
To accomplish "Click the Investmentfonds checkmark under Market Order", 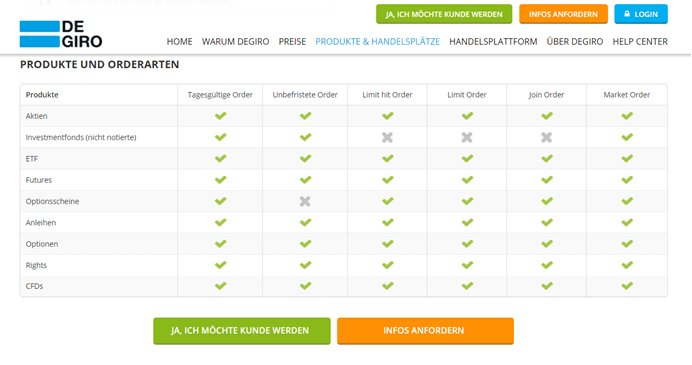I will click(627, 137).
